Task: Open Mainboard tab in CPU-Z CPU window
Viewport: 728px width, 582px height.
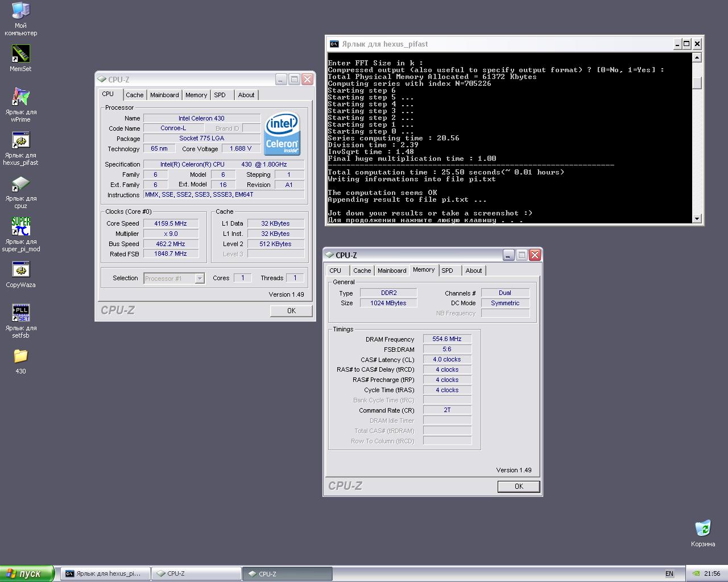Action: tap(164, 95)
